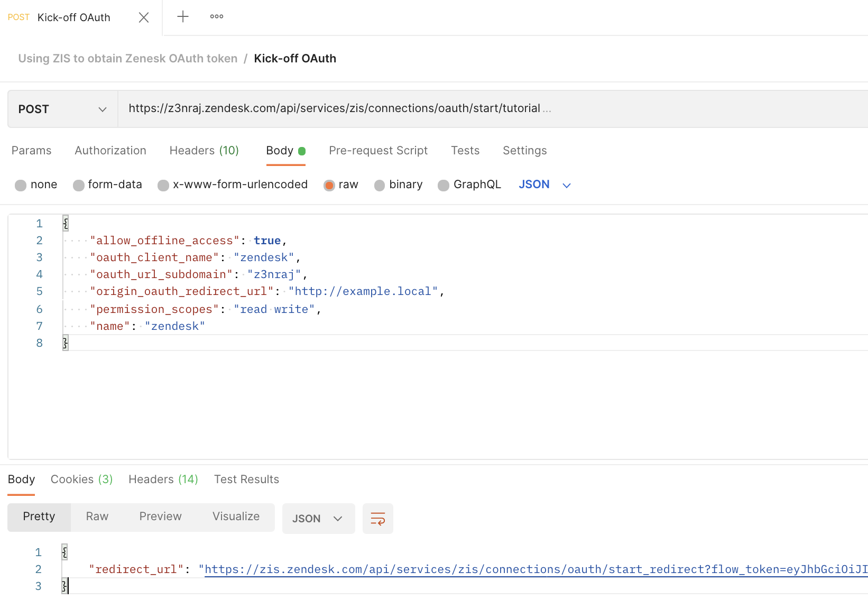The image size is (868, 609).
Task: Switch to the Authorization tab
Action: coord(110,151)
